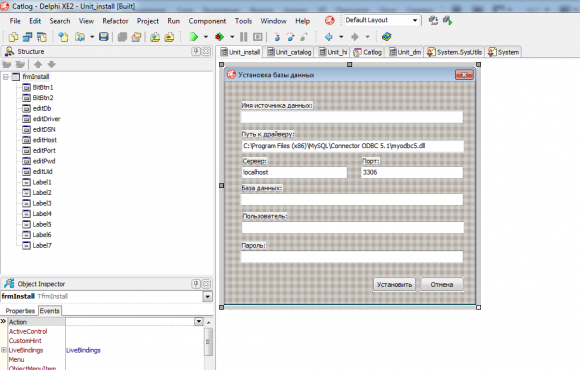Toggle the Object Inspector pushpin
The image size is (580, 370).
click(x=196, y=284)
